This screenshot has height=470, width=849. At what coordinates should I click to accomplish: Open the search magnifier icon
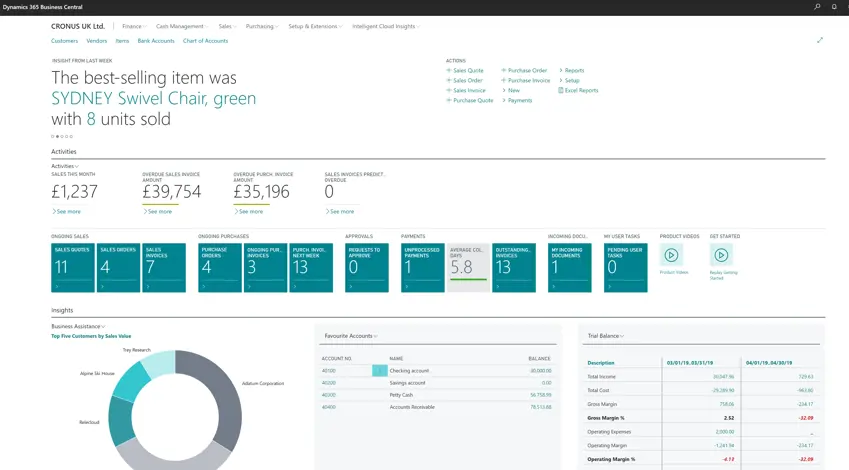point(817,7)
